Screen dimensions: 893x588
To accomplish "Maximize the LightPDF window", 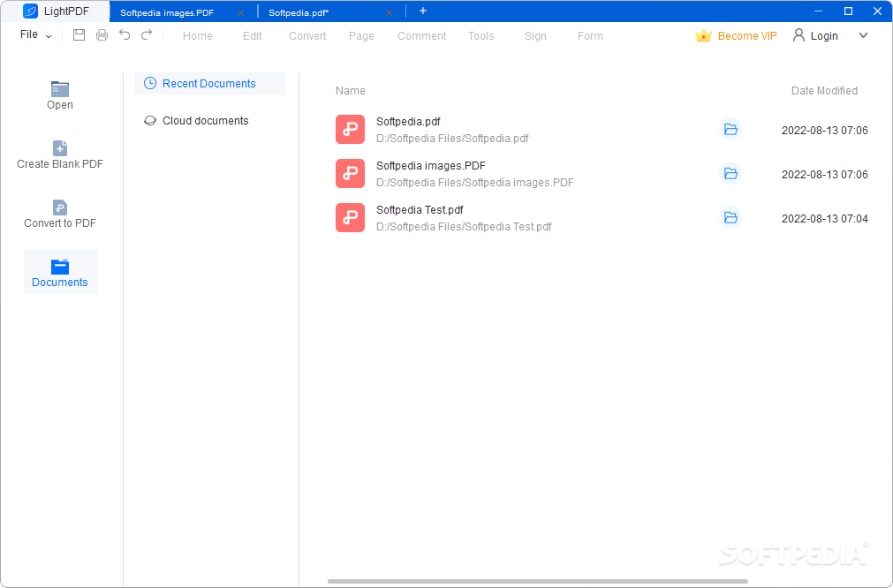I will pyautogui.click(x=848, y=11).
